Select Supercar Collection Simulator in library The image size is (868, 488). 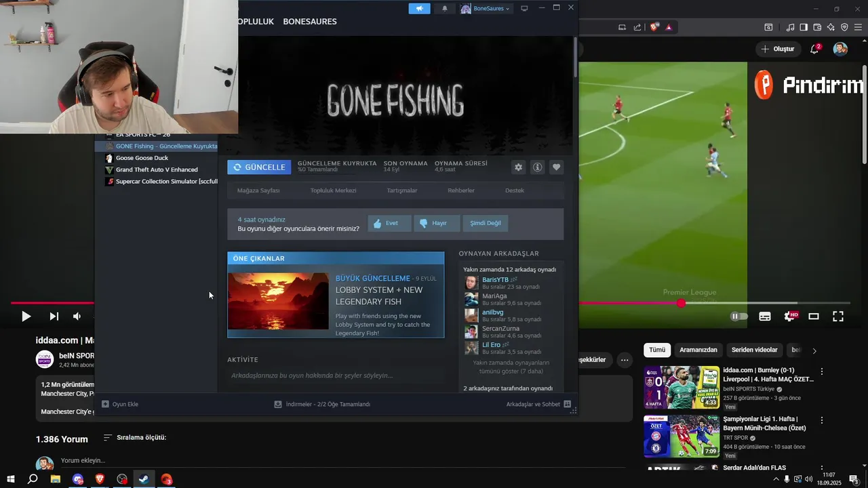(166, 182)
